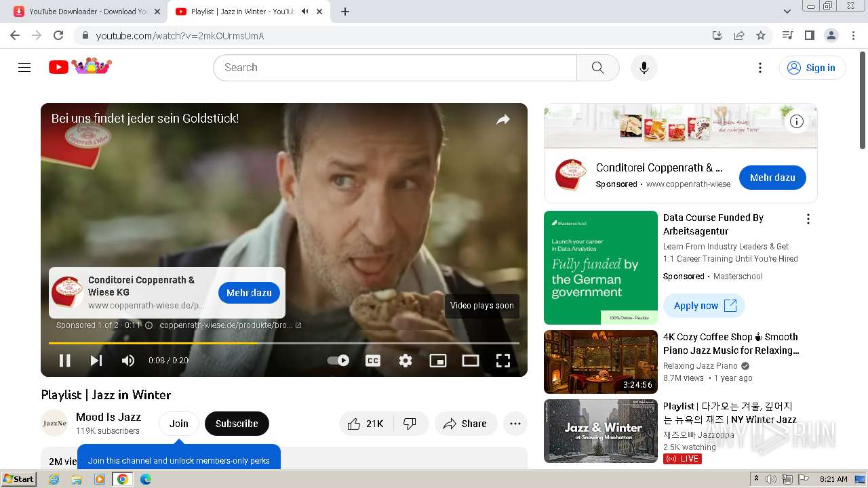
Task: Enable miniplayer mode
Action: tap(438, 361)
